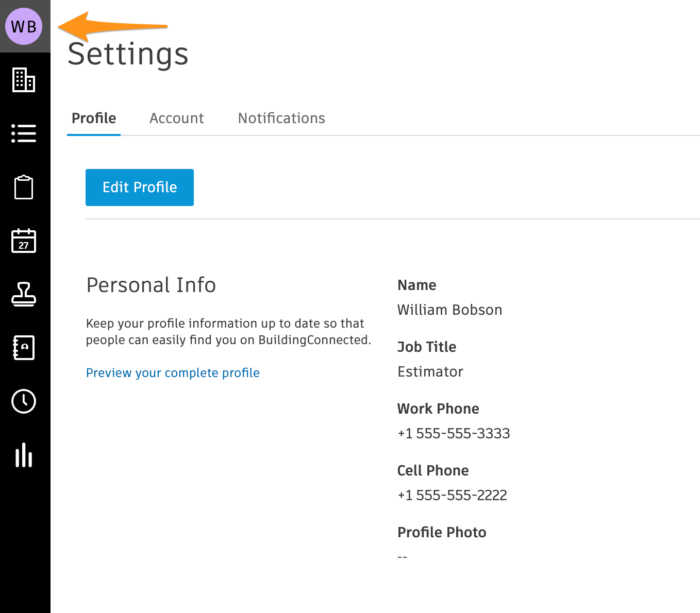Switch to the Account tab
700x613 pixels.
(176, 118)
